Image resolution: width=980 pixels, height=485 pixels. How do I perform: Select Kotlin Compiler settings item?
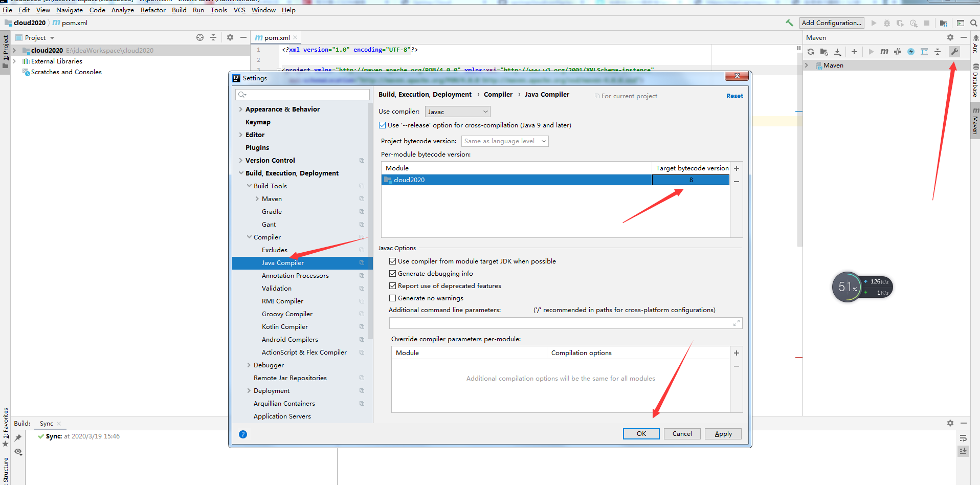285,327
